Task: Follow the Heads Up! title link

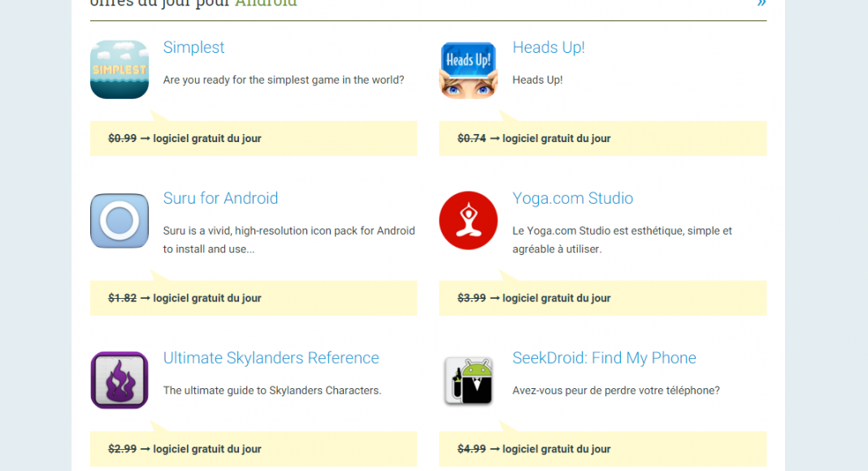Action: click(x=549, y=48)
